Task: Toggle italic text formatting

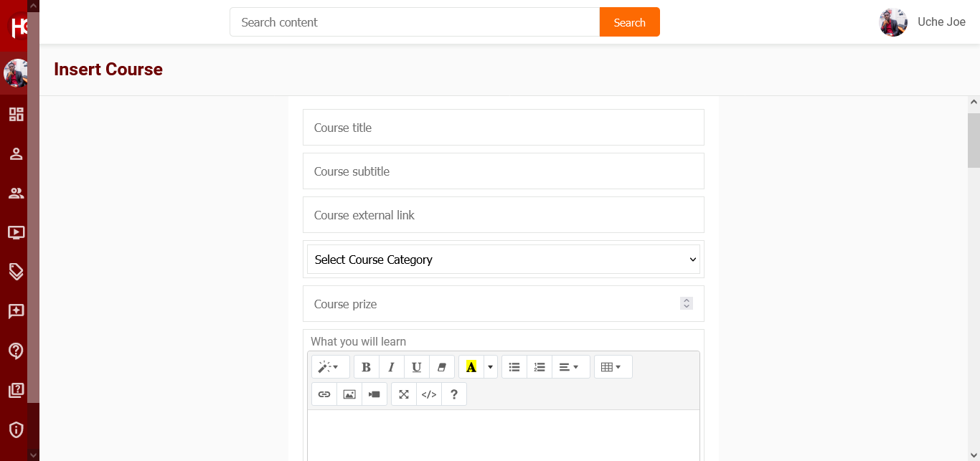Action: (x=391, y=367)
